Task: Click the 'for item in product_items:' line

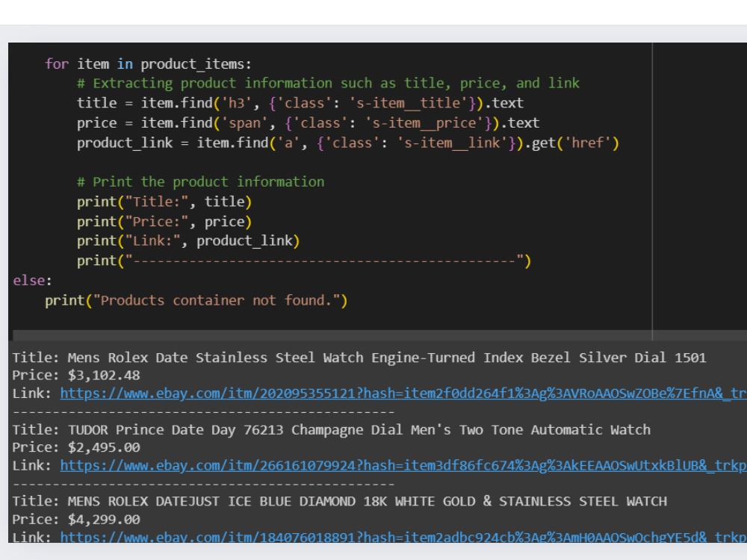Action: (x=148, y=63)
